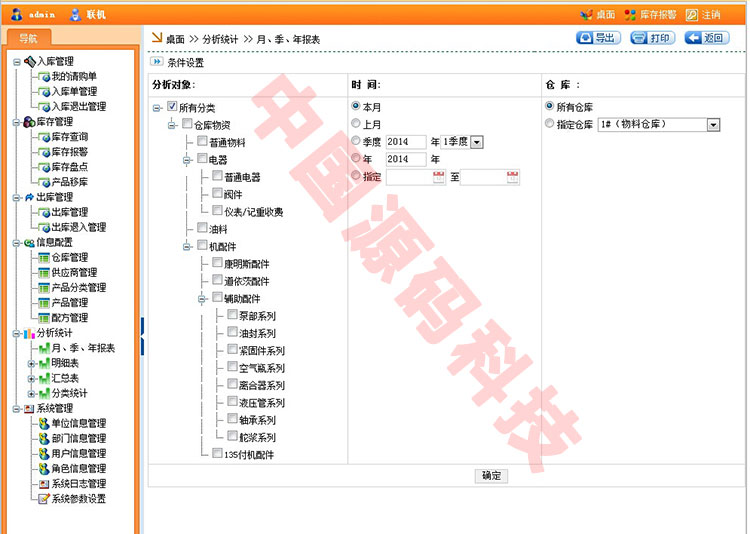Select the 季度 radio button
The image size is (750, 534).
[355, 141]
